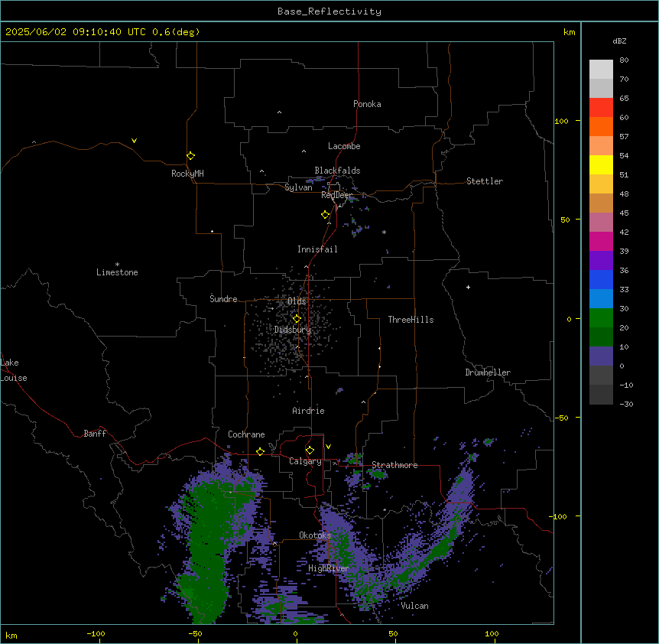Pick the bright yellow legend swatch near 54
This screenshot has width=659, height=644.
click(x=601, y=164)
